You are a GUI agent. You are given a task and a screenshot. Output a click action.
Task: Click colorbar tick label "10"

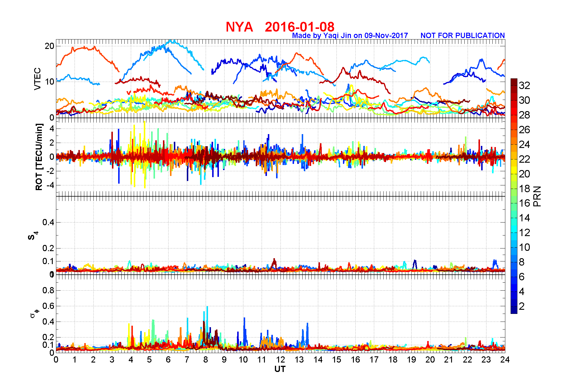(x=524, y=247)
